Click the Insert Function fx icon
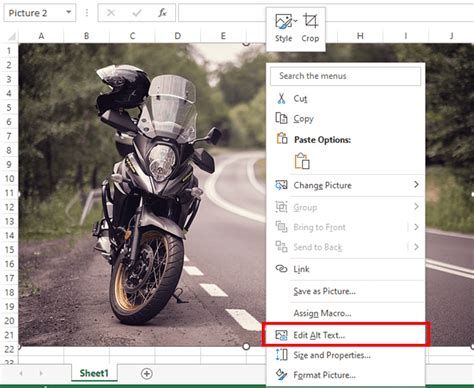Image resolution: width=474 pixels, height=388 pixels. tap(162, 13)
